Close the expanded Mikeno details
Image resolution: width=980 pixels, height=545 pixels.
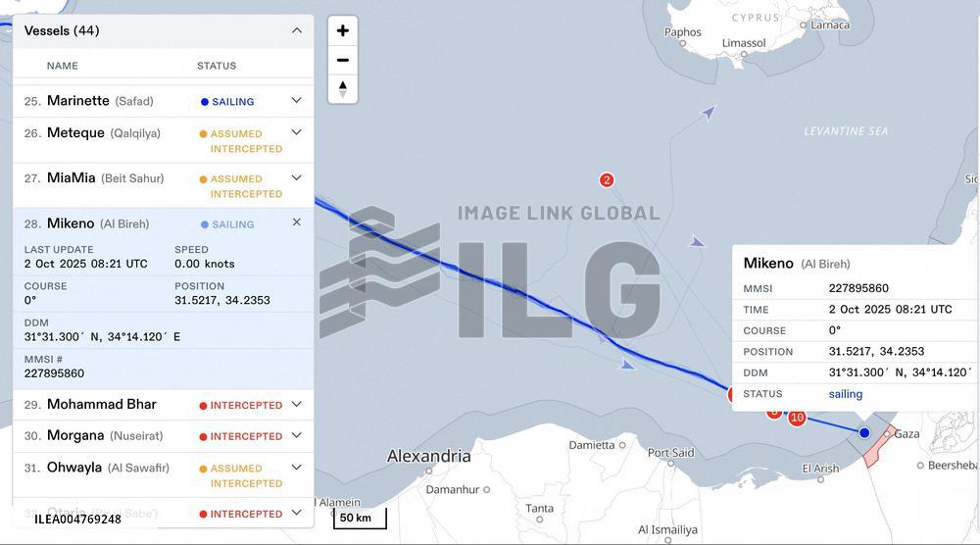pyautogui.click(x=297, y=223)
